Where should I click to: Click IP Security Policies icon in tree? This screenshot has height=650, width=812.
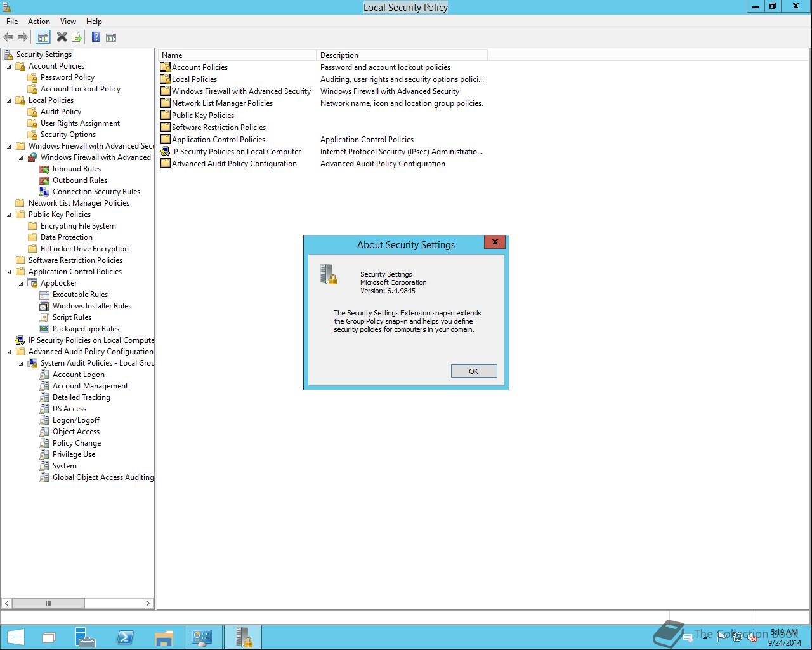[20, 340]
